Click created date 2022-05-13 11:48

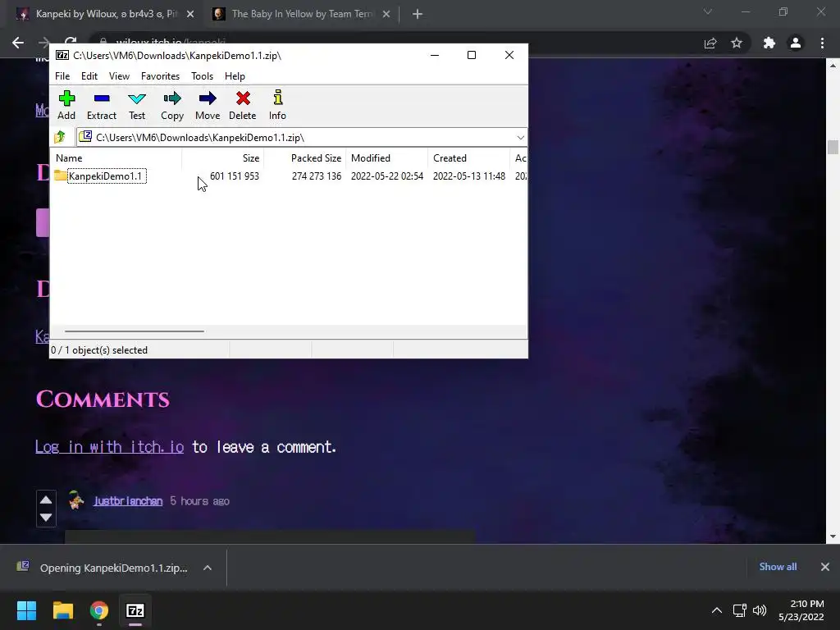coord(468,176)
